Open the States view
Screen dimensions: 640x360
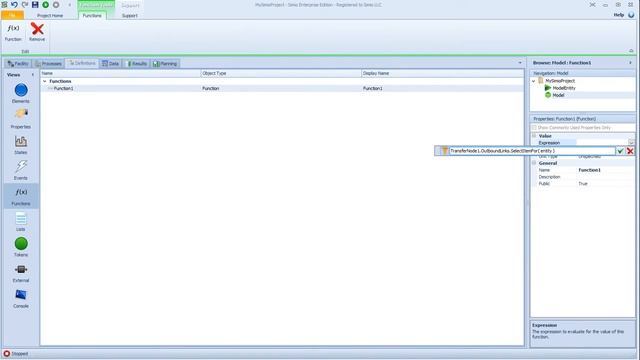coord(21,144)
